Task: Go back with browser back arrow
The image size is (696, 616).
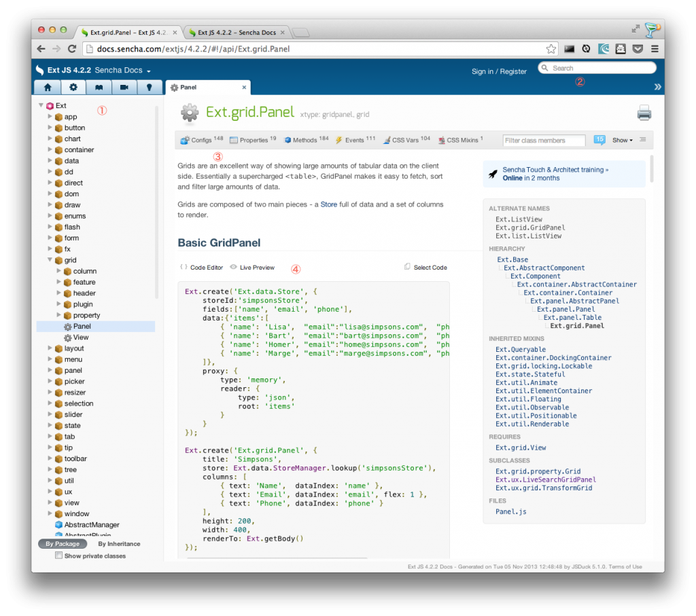Action: click(x=41, y=49)
